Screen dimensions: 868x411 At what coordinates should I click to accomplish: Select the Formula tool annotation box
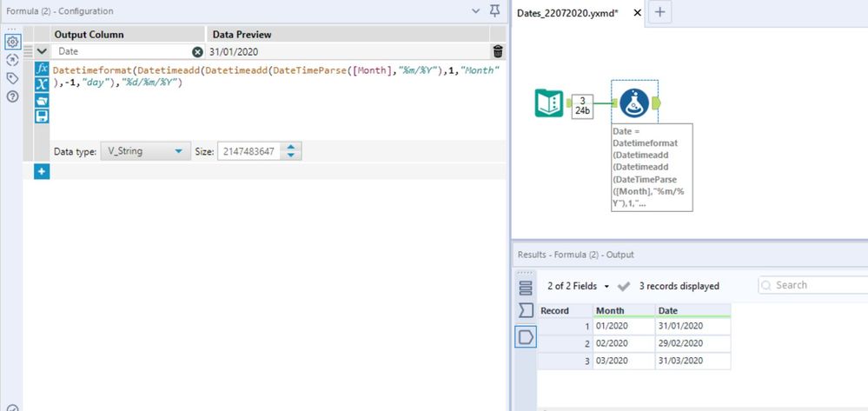[x=653, y=168]
